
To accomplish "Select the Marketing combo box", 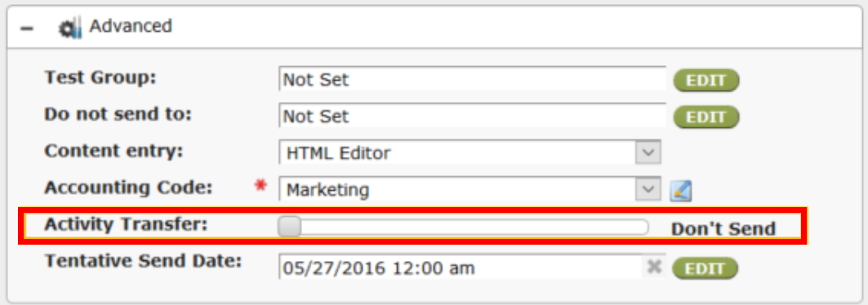I will click(x=470, y=190).
